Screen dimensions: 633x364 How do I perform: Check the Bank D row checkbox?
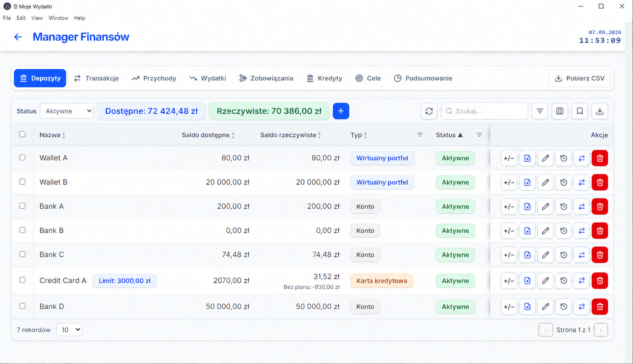(23, 306)
